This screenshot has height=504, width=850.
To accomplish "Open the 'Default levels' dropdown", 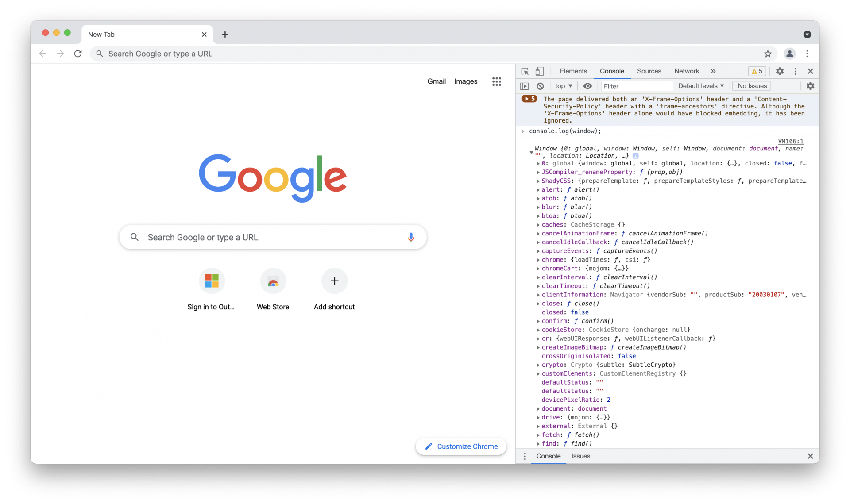I will click(700, 86).
